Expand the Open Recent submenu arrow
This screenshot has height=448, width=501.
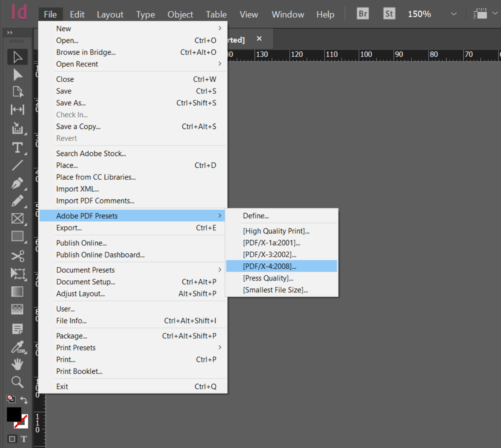point(220,63)
